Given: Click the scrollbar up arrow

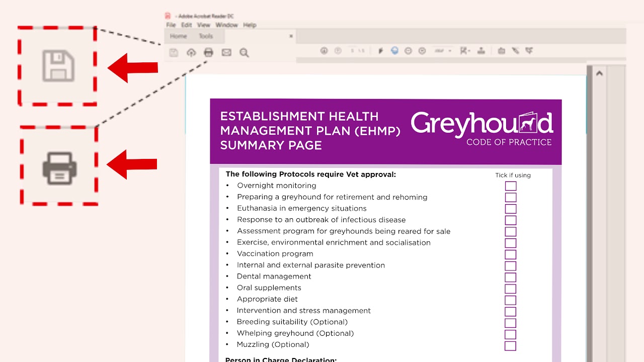Looking at the screenshot, I should pyautogui.click(x=599, y=73).
